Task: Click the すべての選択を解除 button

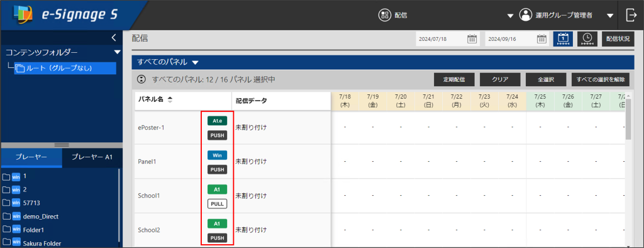Action: [x=600, y=80]
